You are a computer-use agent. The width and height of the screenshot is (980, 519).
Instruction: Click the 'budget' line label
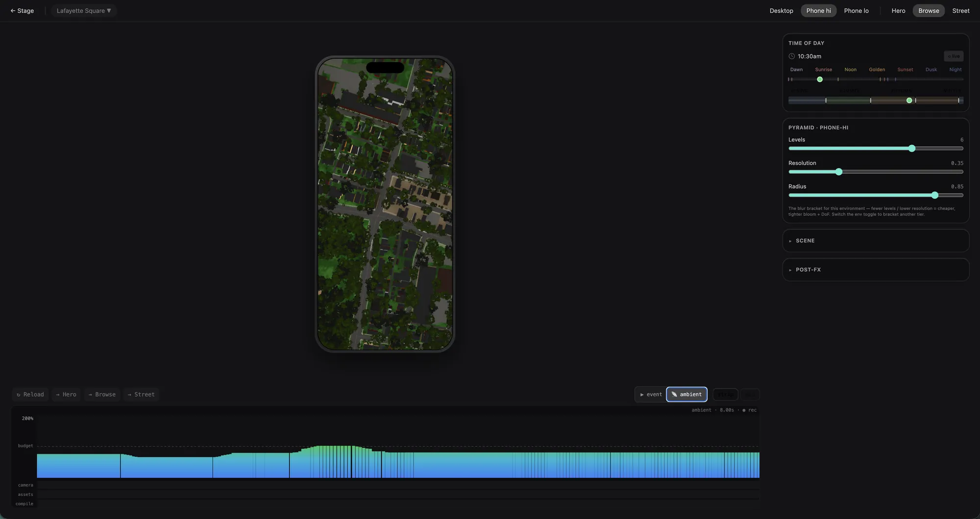(25, 446)
